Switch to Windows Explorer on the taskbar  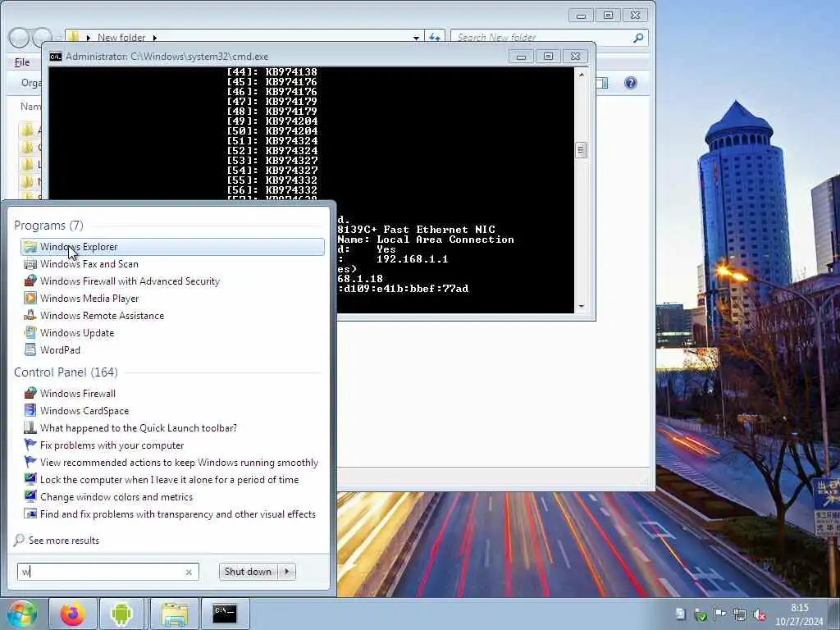click(x=175, y=614)
